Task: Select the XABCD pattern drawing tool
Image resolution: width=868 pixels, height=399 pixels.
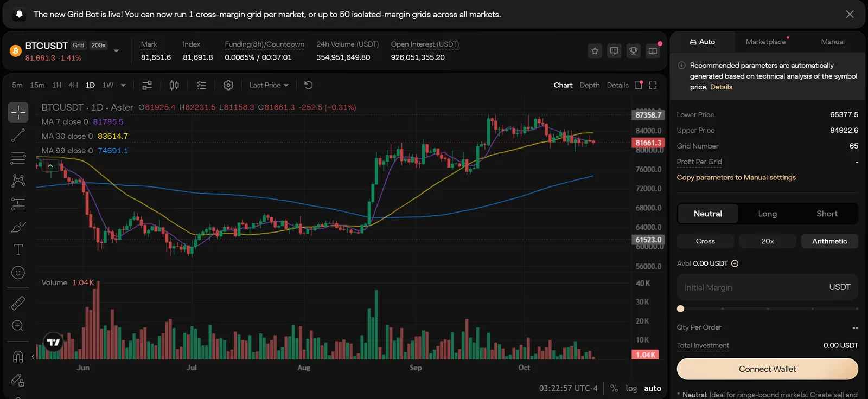Action: pos(18,181)
